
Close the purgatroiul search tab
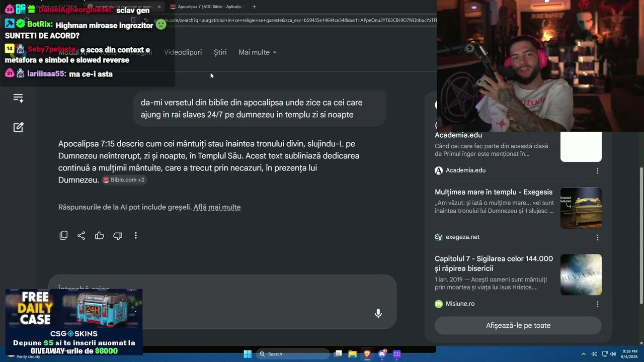159,7
